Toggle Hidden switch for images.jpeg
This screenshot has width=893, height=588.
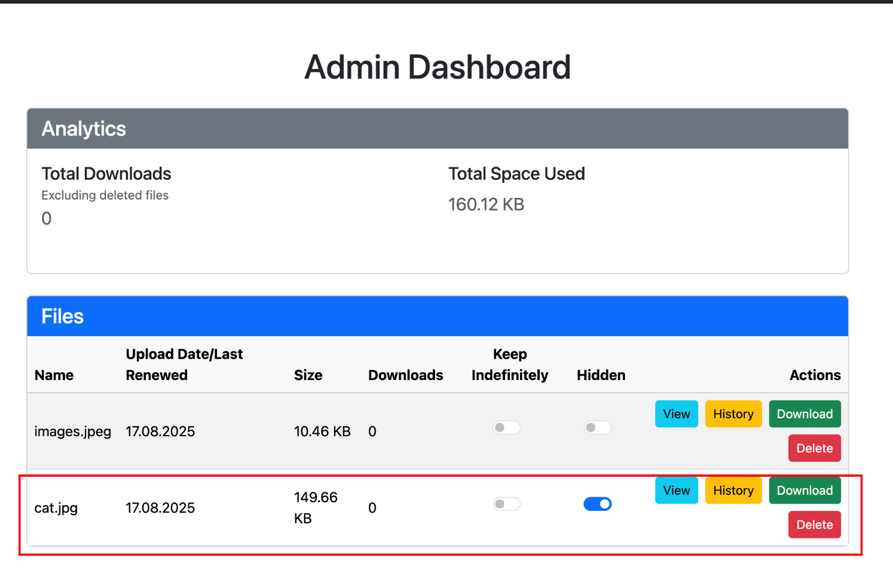pyautogui.click(x=597, y=427)
